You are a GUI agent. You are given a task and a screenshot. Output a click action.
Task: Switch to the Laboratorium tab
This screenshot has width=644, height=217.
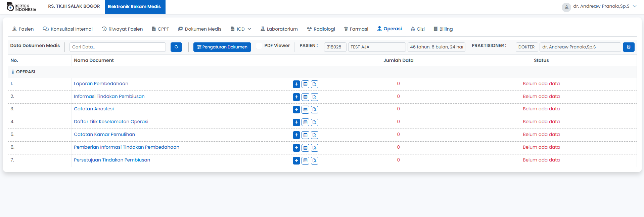(279, 29)
